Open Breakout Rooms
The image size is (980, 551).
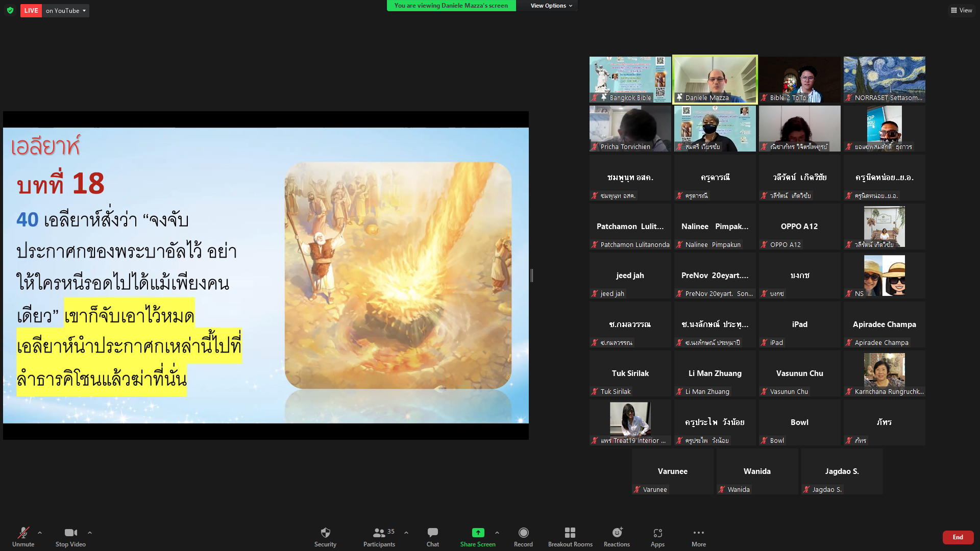click(570, 537)
